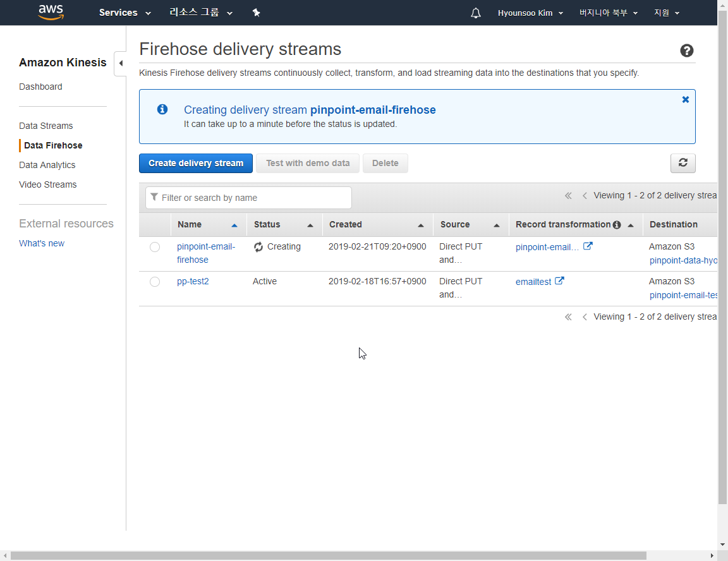
Task: Select the pp-test2 radio button
Action: (x=155, y=282)
